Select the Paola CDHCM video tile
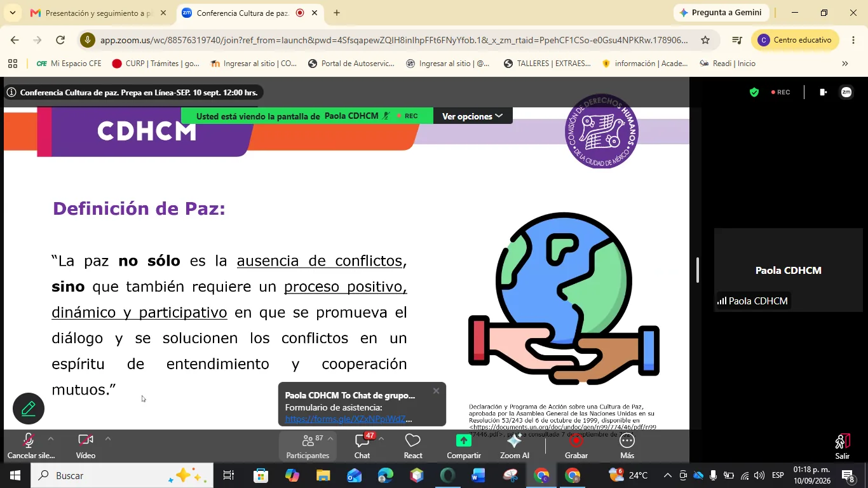Viewport: 868px width, 488px height. coord(788,270)
